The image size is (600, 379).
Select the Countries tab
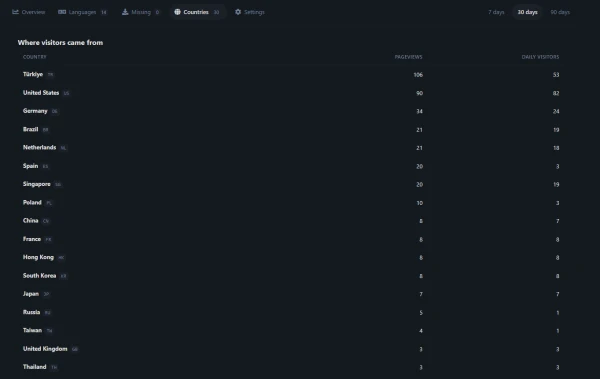point(197,12)
